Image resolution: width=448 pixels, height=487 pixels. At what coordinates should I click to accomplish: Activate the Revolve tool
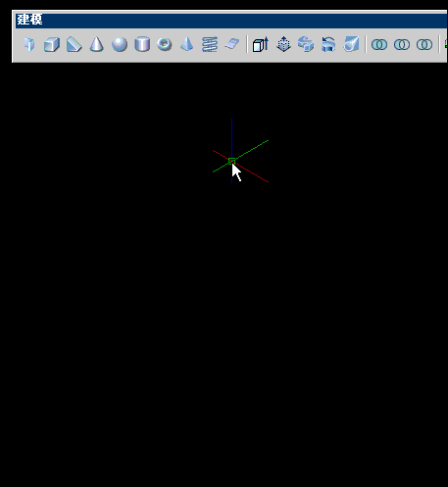coord(328,44)
